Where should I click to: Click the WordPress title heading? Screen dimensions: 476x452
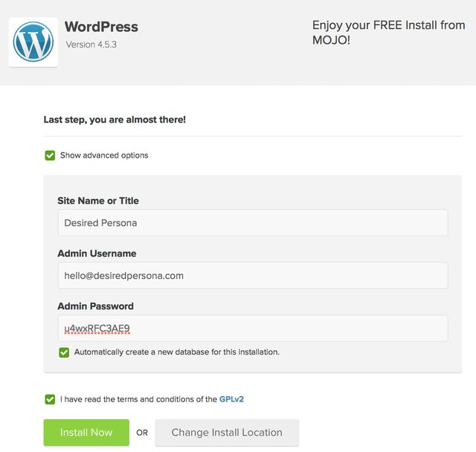101,27
